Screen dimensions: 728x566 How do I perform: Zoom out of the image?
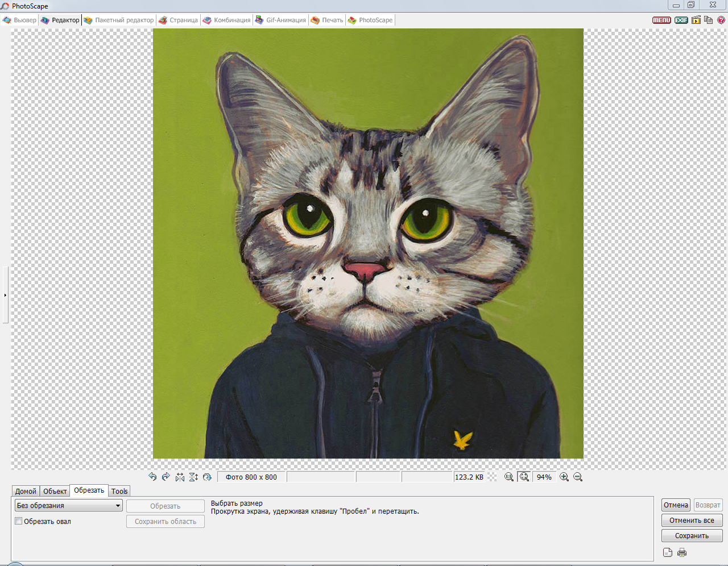578,477
